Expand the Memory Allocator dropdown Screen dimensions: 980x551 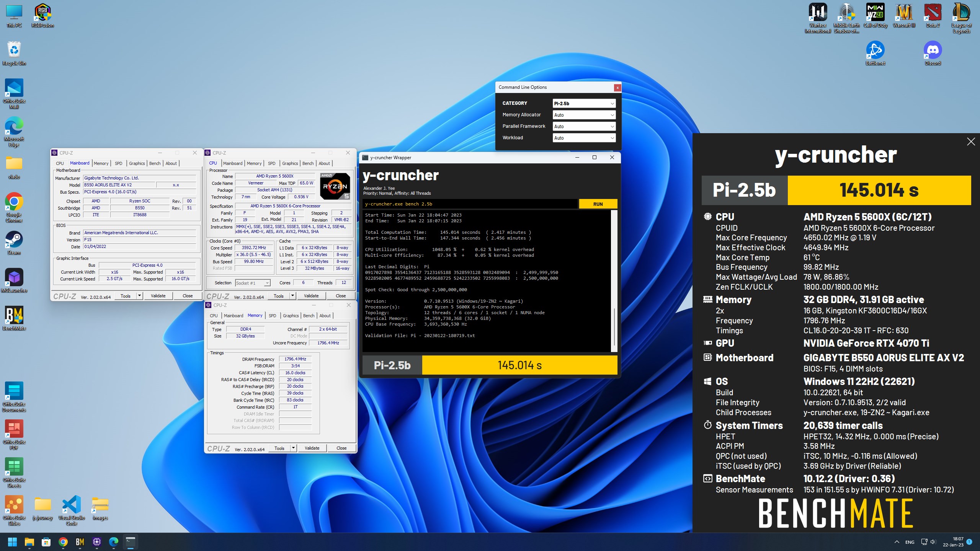coord(584,115)
